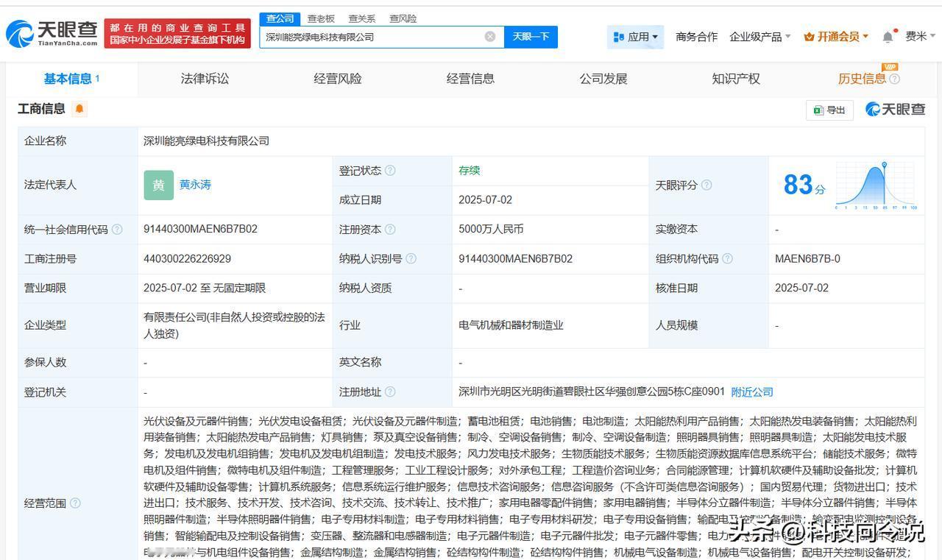The height and width of the screenshot is (560, 942).
Task: Select credit code 91440300MAEN6B7B02 under 统一社会信用代码
Action: [200, 229]
